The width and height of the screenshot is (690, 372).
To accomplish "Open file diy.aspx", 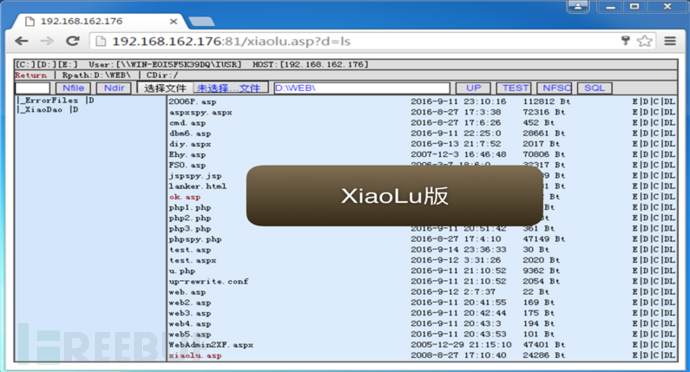I will click(190, 144).
